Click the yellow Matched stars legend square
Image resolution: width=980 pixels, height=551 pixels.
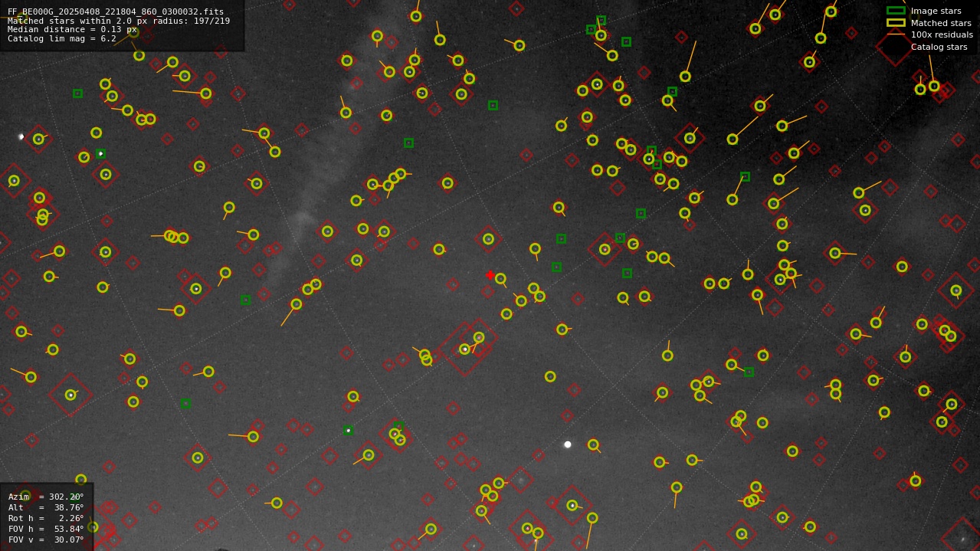(896, 23)
